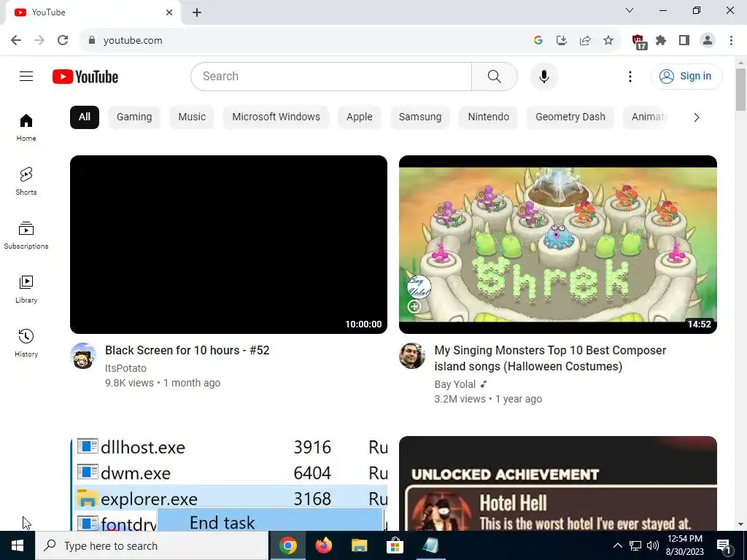Start voice search with microphone icon
Image resolution: width=747 pixels, height=560 pixels.
(x=544, y=76)
